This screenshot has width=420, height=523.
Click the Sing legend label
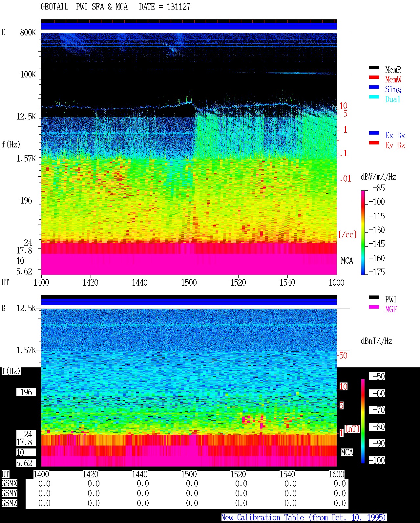pos(393,89)
